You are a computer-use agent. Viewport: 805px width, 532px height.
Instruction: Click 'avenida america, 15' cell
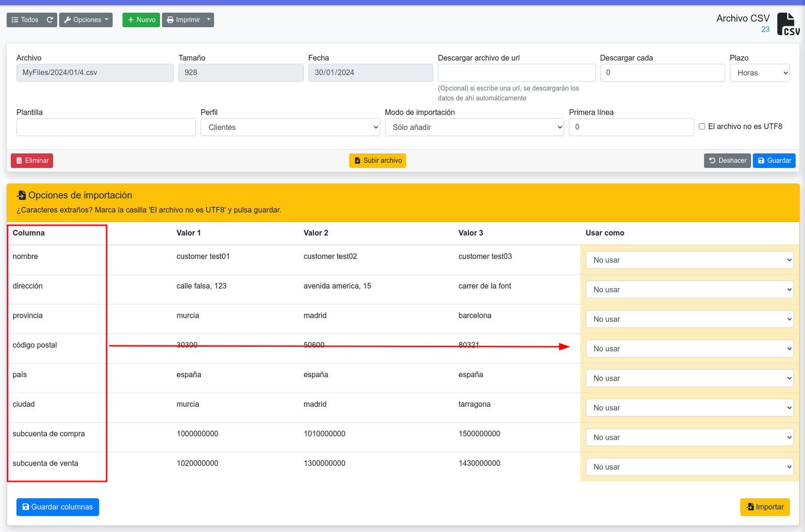[338, 286]
